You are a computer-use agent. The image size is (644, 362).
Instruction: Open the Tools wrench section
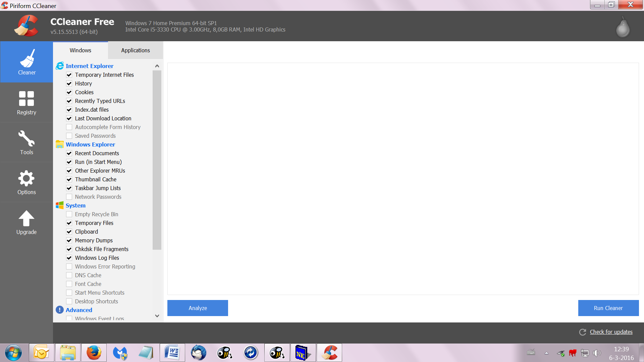[x=26, y=142]
